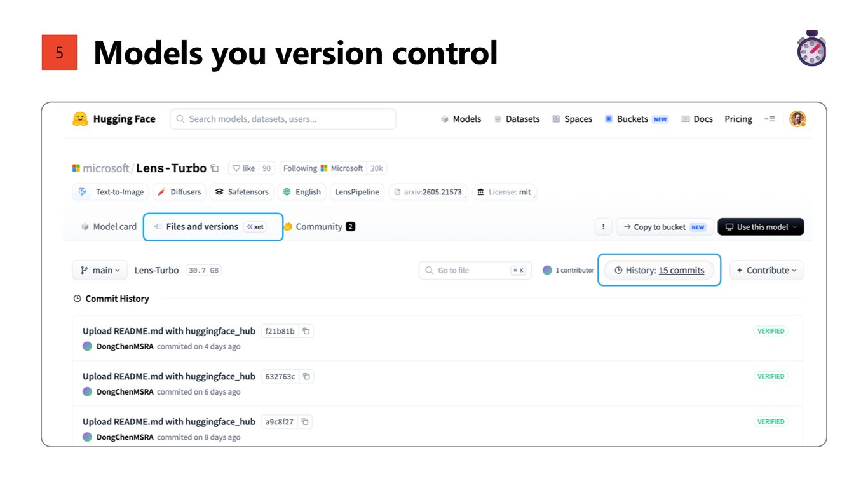The height and width of the screenshot is (488, 868).
Task: Click the stopwatch timer icon on slide
Action: (x=811, y=48)
